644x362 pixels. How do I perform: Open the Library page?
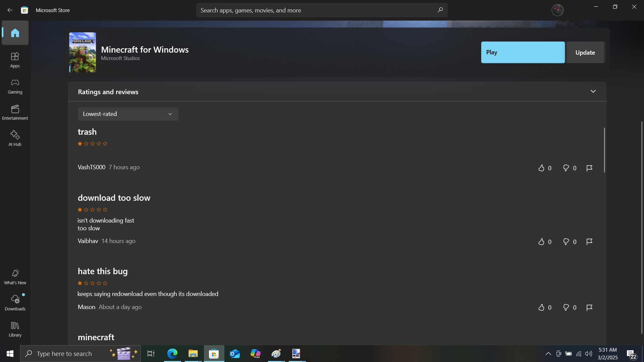coord(15,329)
